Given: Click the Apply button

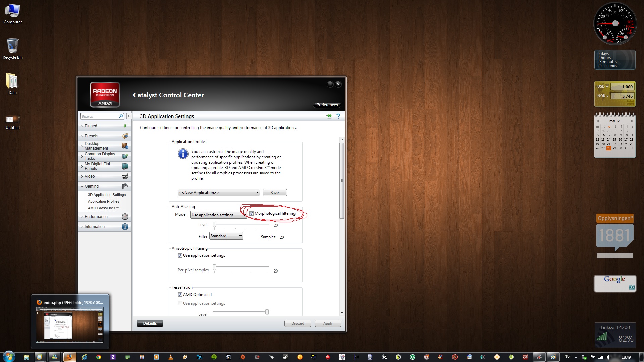Looking at the screenshot, I should click(328, 323).
